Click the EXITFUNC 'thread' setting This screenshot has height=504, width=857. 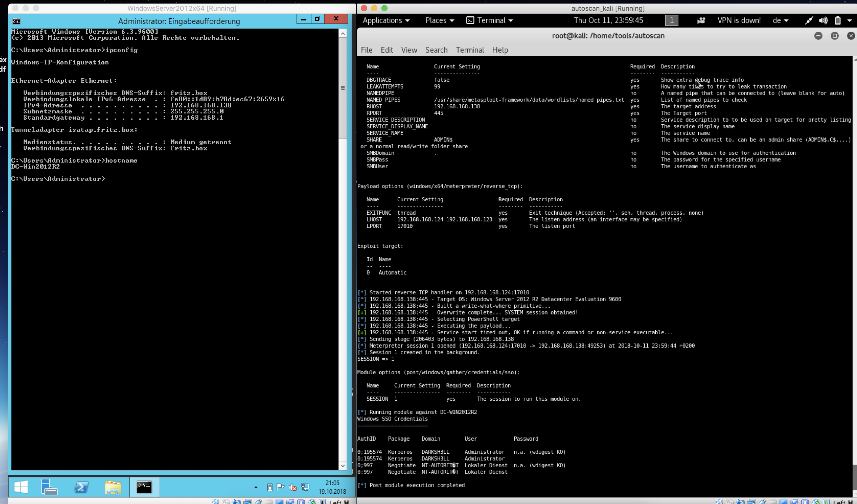coord(406,213)
